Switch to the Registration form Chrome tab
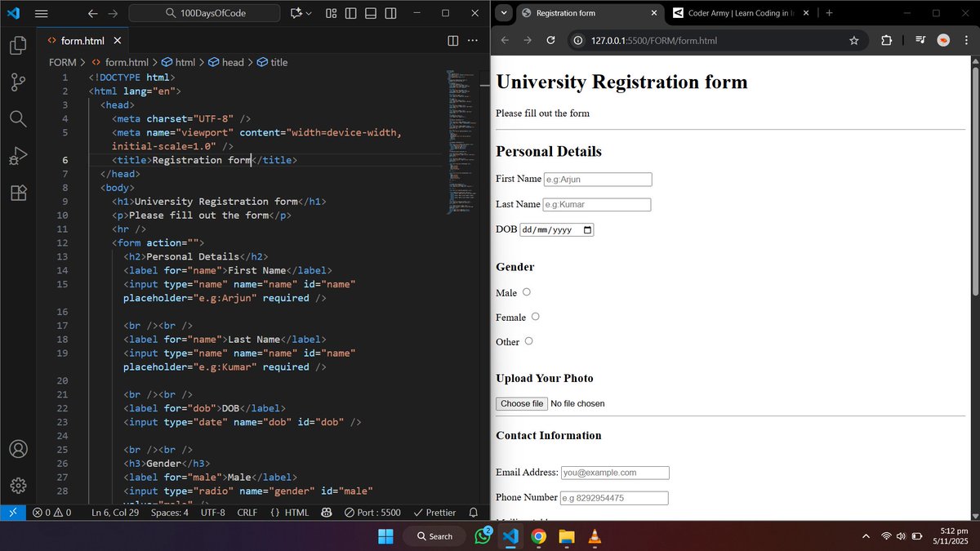The height and width of the screenshot is (551, 980). tap(589, 13)
